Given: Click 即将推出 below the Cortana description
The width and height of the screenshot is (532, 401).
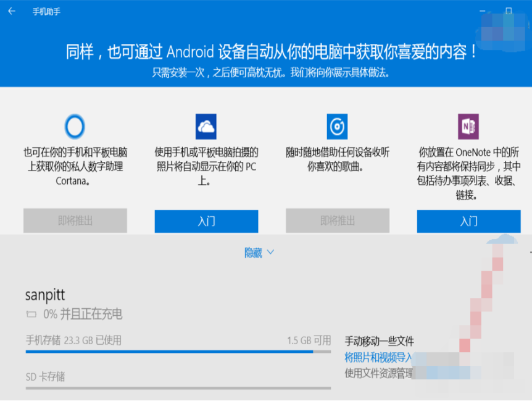Looking at the screenshot, I should pyautogui.click(x=75, y=221).
